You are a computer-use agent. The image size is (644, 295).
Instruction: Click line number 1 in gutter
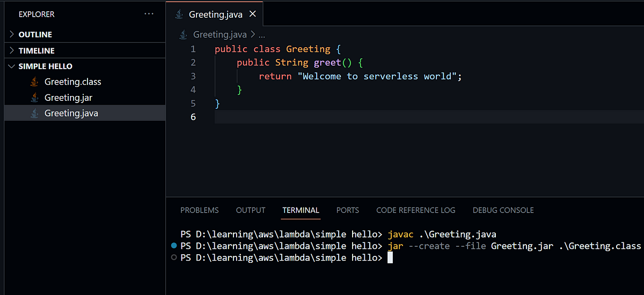point(193,49)
